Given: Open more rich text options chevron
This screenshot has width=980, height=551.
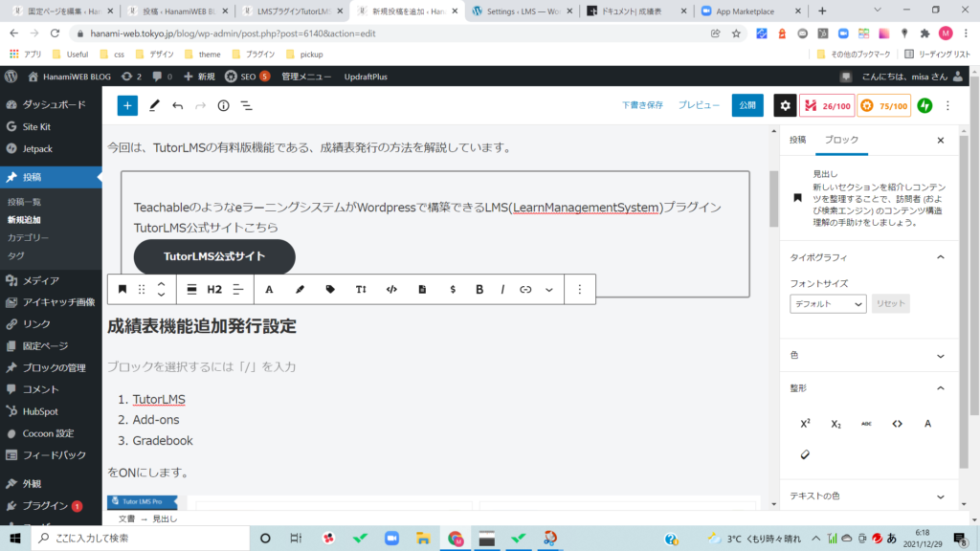Looking at the screenshot, I should click(548, 289).
